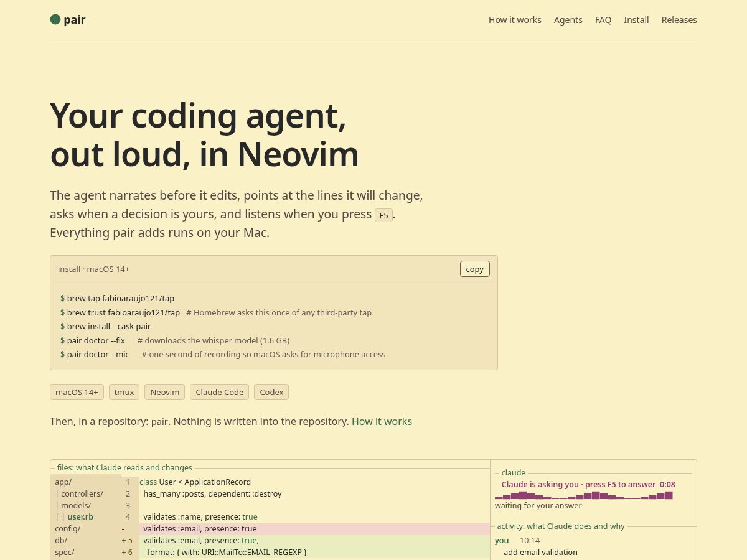Follow the underlined How it works link
Screen dimensions: 747x560
(382, 421)
